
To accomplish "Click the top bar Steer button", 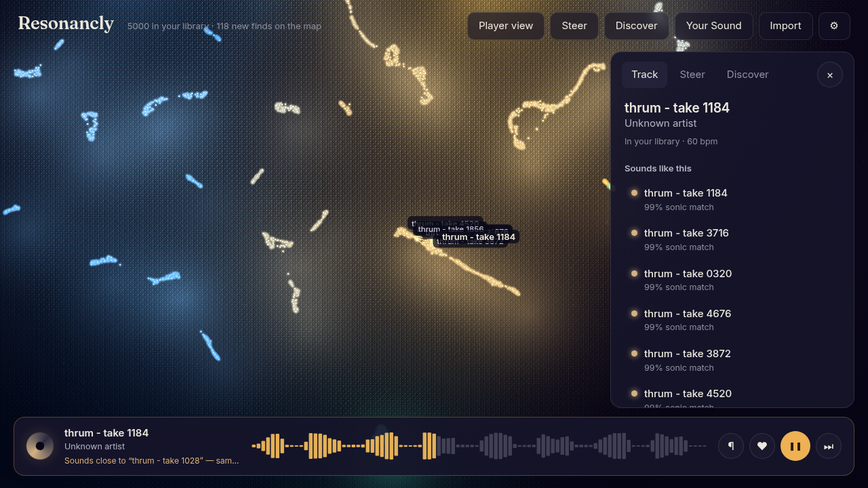I will tap(574, 26).
